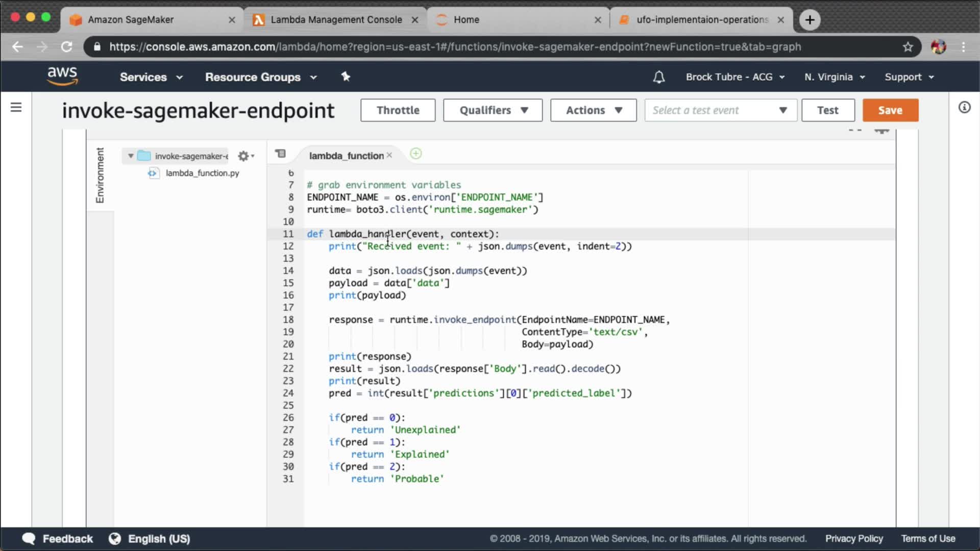Image resolution: width=980 pixels, height=551 pixels.
Task: Click the Throttle button
Action: [398, 110]
